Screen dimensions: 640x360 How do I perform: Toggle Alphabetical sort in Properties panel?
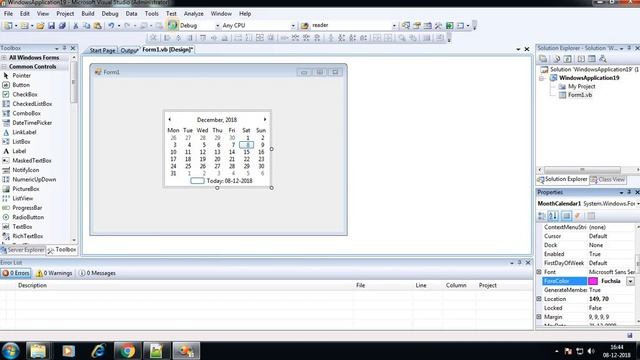coord(553,216)
